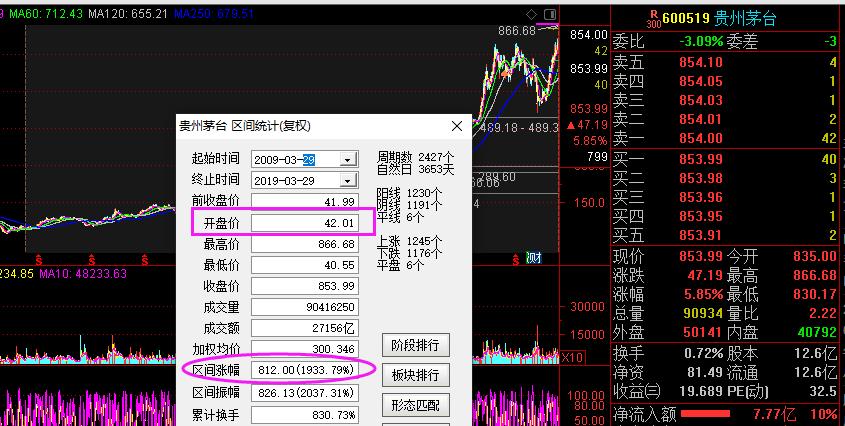This screenshot has height=426, width=845.
Task: Click the 自然日 3653天 text
Action: pos(415,169)
